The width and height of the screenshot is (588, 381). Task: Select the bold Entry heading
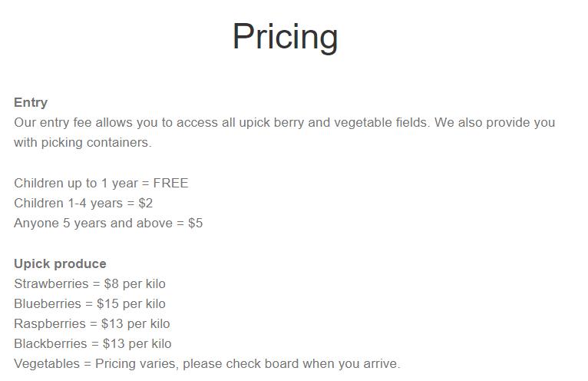click(x=31, y=102)
